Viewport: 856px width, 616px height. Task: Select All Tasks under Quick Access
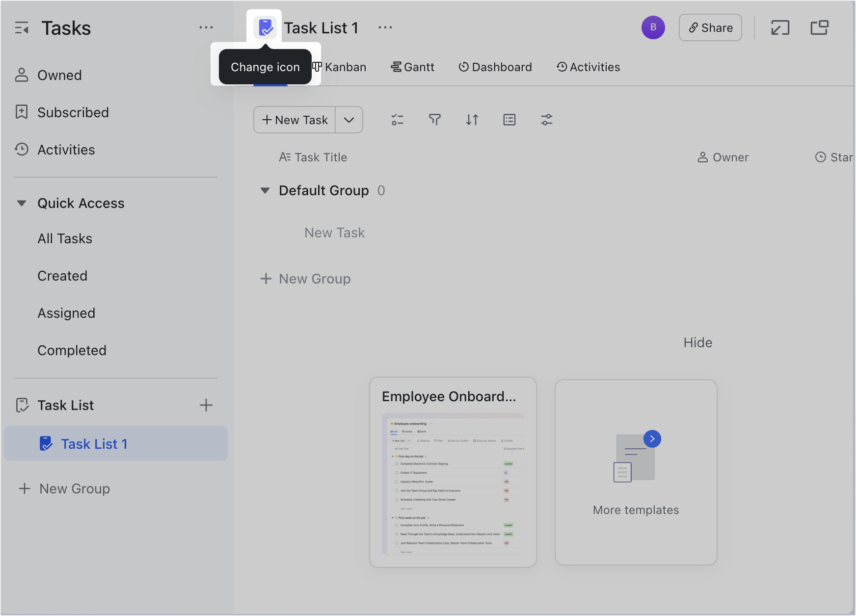(x=65, y=238)
